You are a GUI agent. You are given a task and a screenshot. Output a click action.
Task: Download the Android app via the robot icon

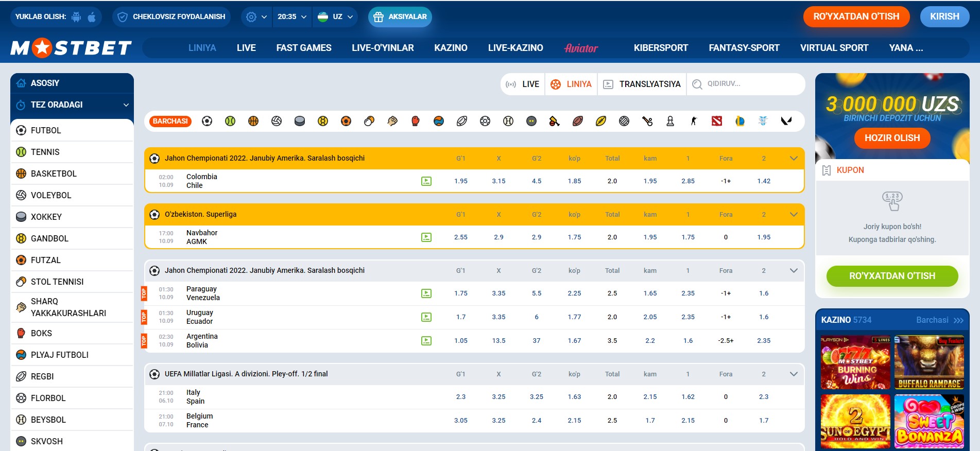coord(77,17)
